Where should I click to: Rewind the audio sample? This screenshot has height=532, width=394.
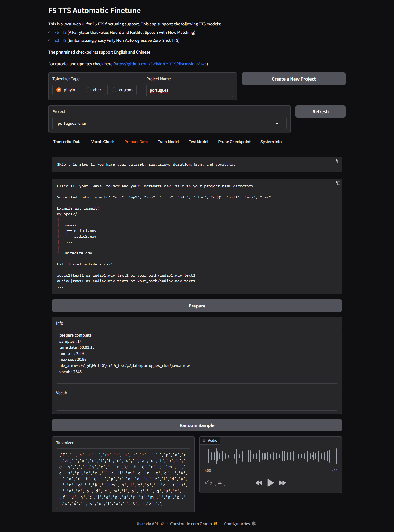pos(259,483)
